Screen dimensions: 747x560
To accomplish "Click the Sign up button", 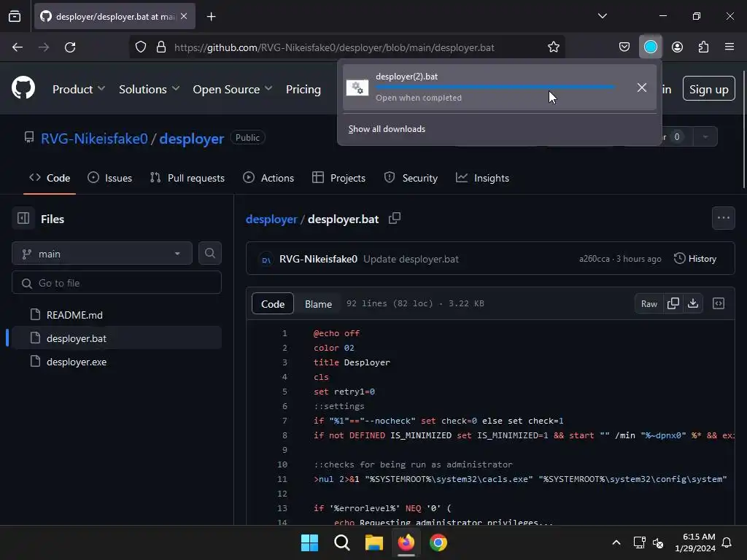I will coord(708,89).
